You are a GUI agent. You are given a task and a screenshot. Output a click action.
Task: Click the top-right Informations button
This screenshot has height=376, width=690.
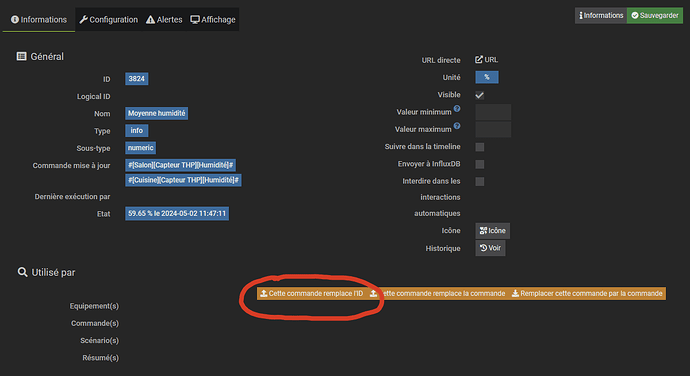click(601, 15)
